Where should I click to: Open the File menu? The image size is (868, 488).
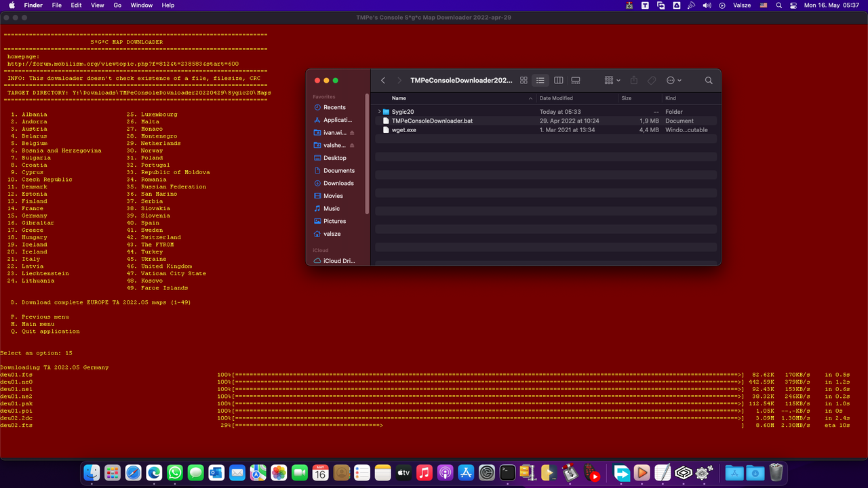[x=57, y=5]
